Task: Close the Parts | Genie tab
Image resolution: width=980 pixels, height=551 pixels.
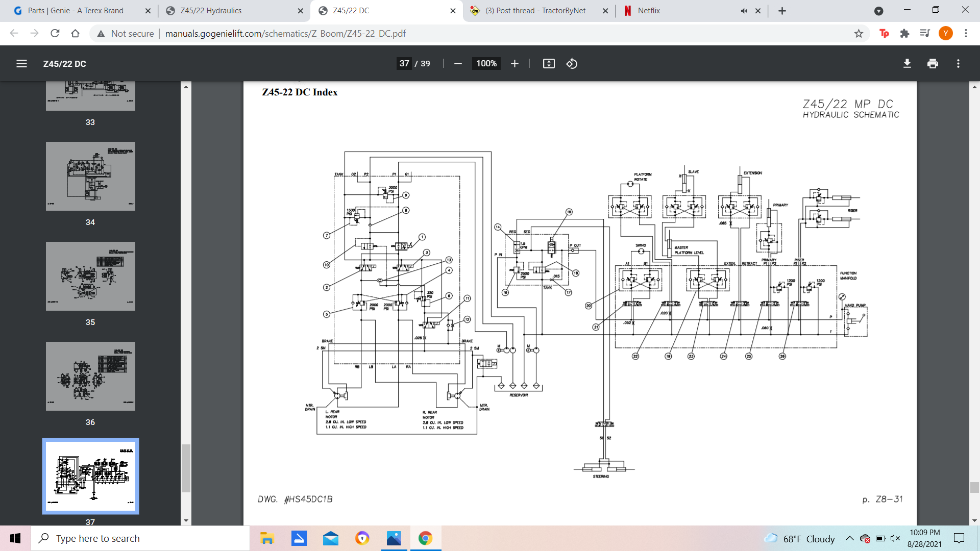Action: point(148,11)
